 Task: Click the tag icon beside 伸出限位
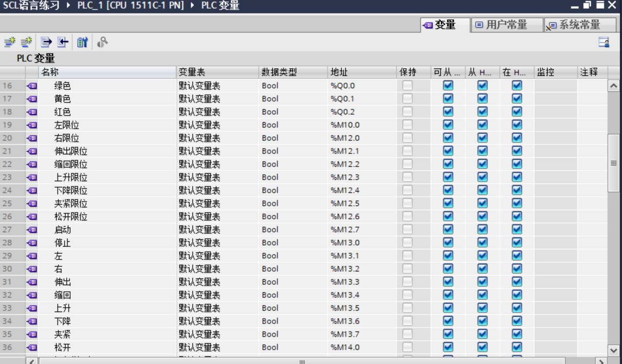point(32,151)
